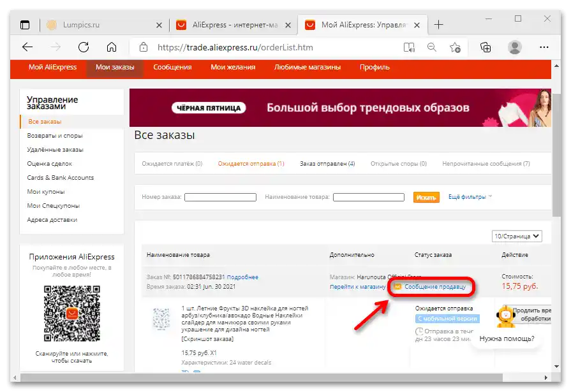The height and width of the screenshot is (392, 571).
Task: Click Продлить время обработки button
Action: [x=531, y=314]
